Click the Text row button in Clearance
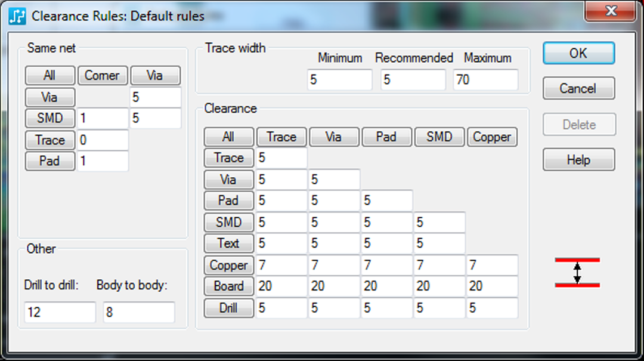The image size is (644, 361). pos(229,243)
